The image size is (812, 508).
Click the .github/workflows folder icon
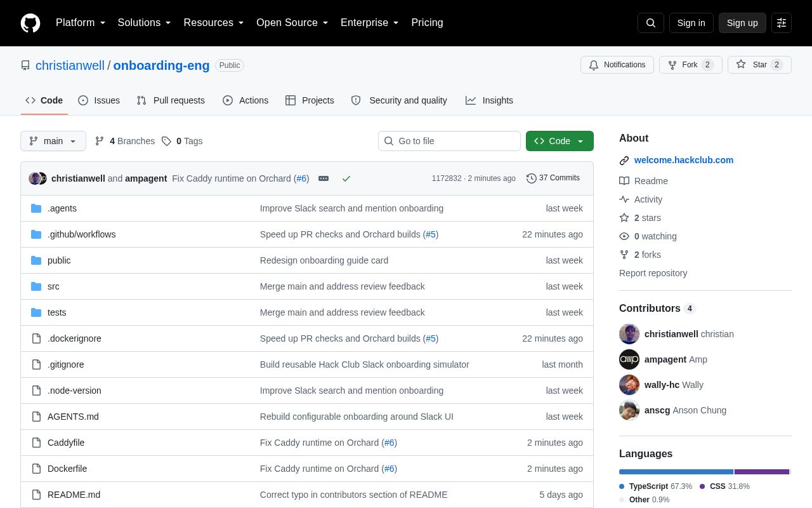click(36, 234)
